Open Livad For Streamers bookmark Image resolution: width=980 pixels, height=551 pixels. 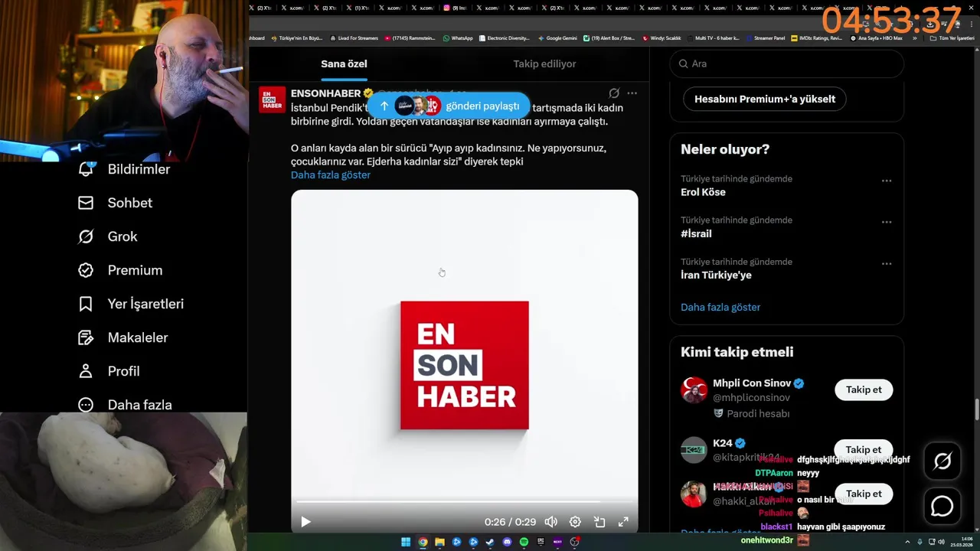[354, 37]
